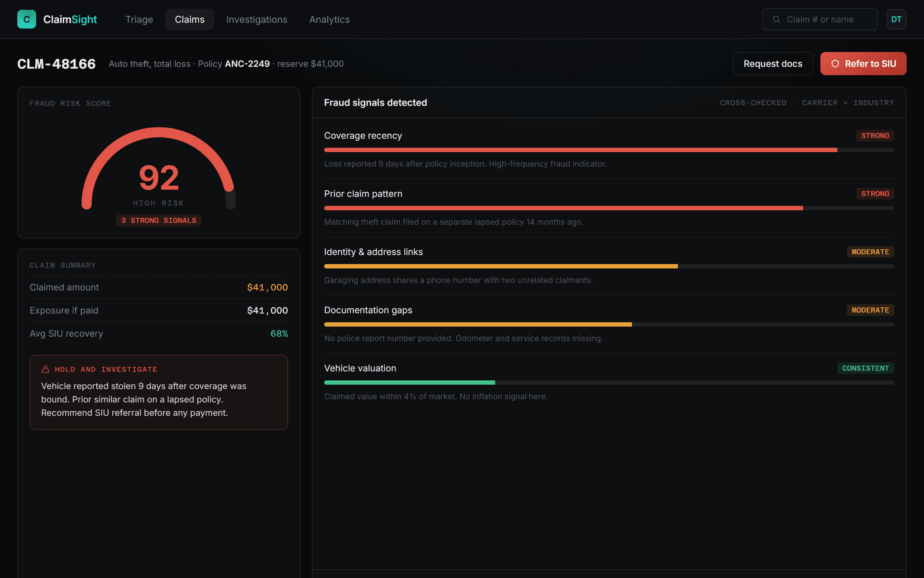Image resolution: width=924 pixels, height=578 pixels.
Task: Click the Fraud signals detected heading
Action: coord(375,102)
